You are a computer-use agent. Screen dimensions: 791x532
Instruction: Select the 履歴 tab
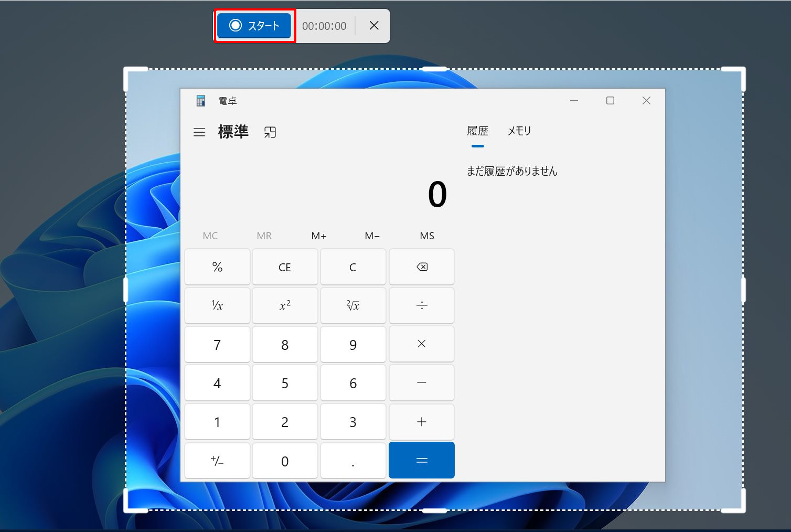point(477,131)
